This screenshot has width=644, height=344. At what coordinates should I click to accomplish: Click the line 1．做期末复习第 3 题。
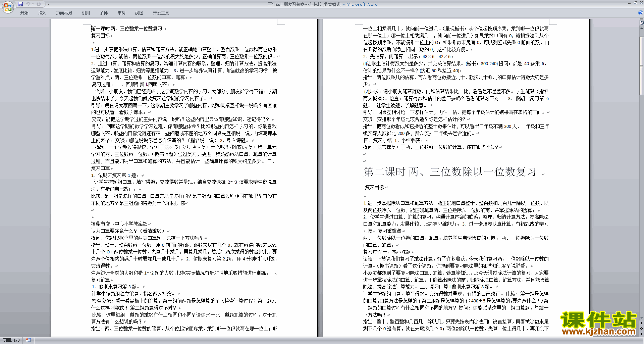pos(116,287)
